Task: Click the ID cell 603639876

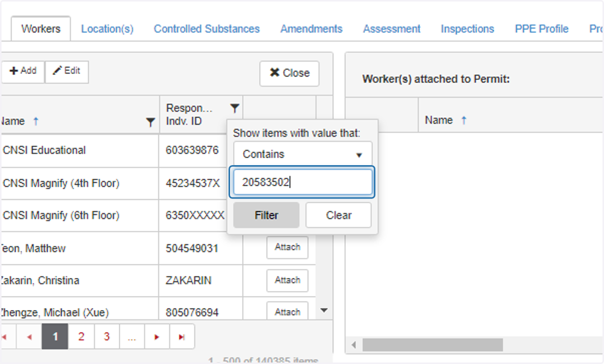Action: coord(192,151)
